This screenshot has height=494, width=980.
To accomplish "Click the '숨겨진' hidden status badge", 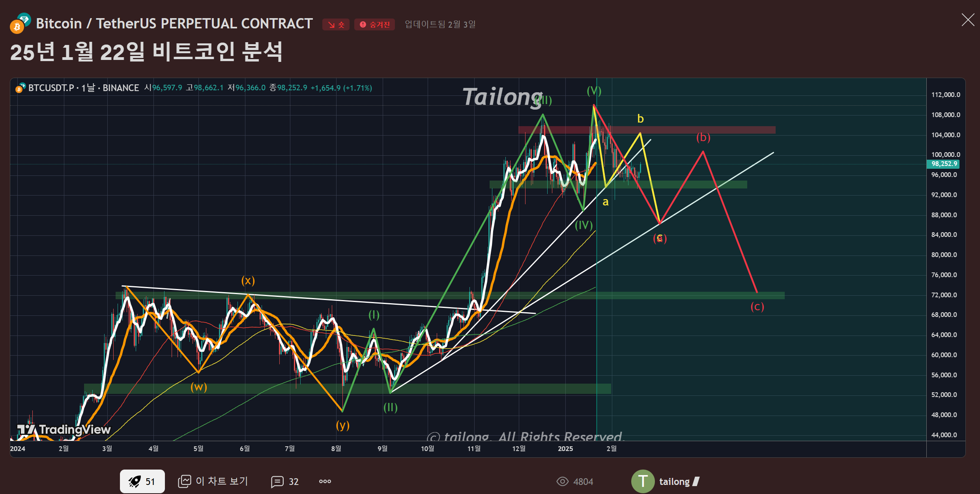I will pyautogui.click(x=374, y=24).
